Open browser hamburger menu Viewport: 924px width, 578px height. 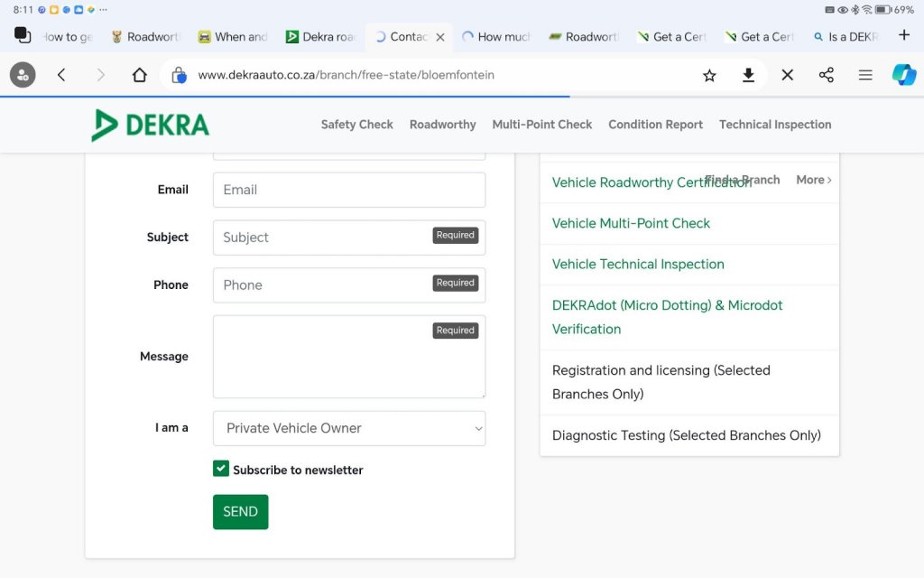(x=864, y=75)
